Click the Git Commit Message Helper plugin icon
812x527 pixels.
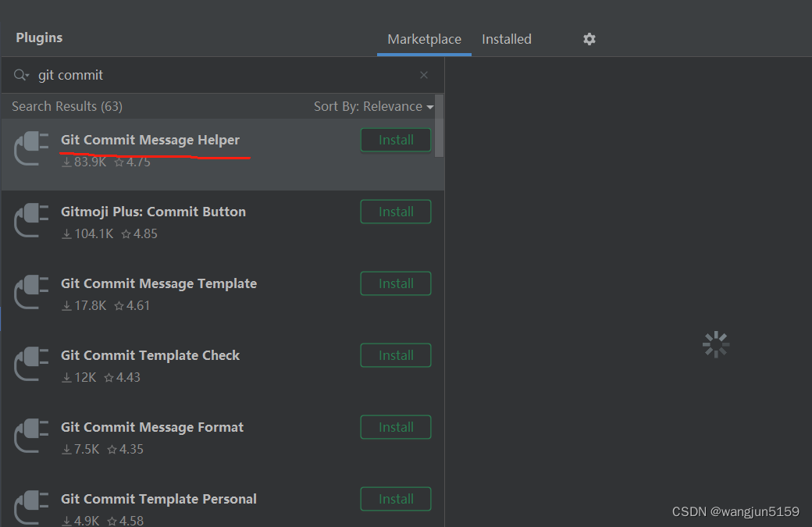(31, 148)
